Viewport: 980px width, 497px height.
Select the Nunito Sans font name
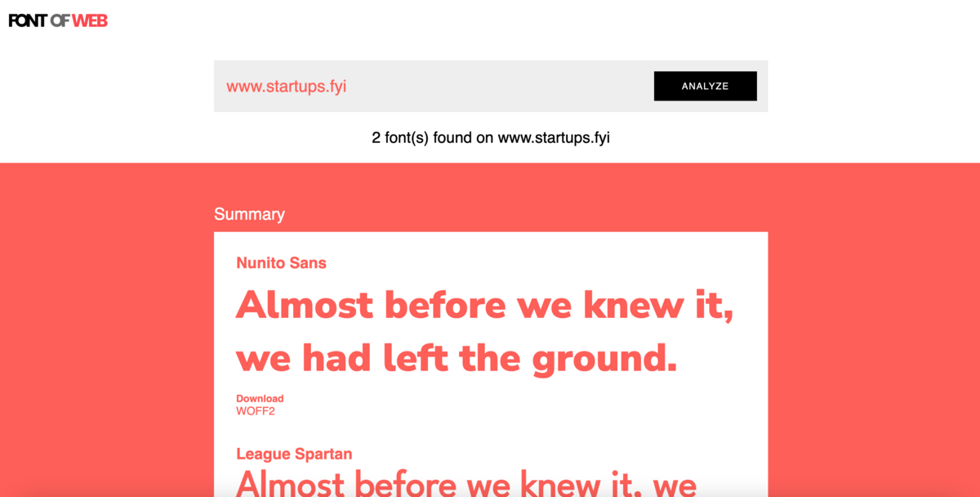tap(281, 263)
